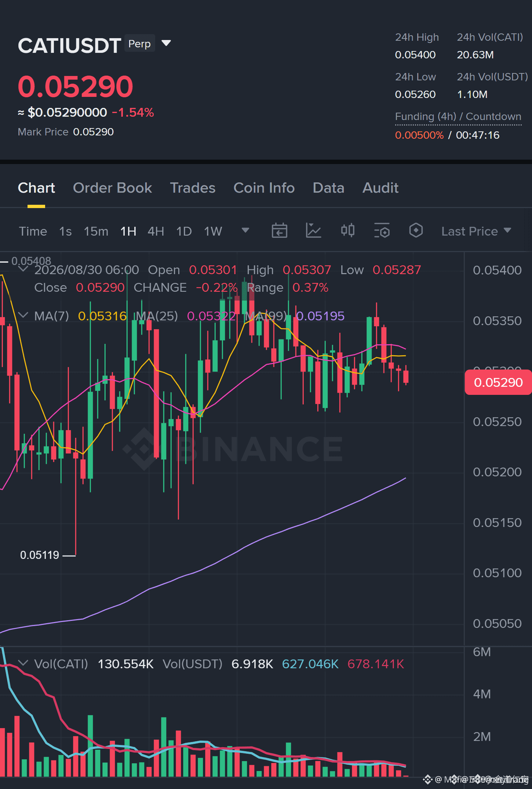
Task: Expand more time interval options arrow
Action: 245,230
